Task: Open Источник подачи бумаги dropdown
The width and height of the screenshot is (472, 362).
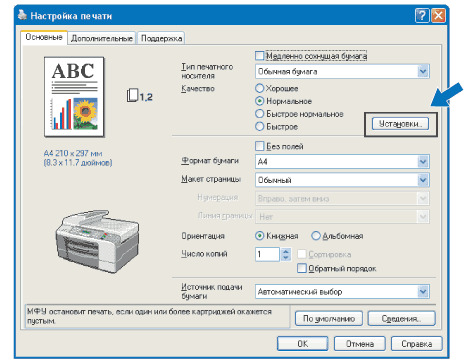Action: (342, 292)
